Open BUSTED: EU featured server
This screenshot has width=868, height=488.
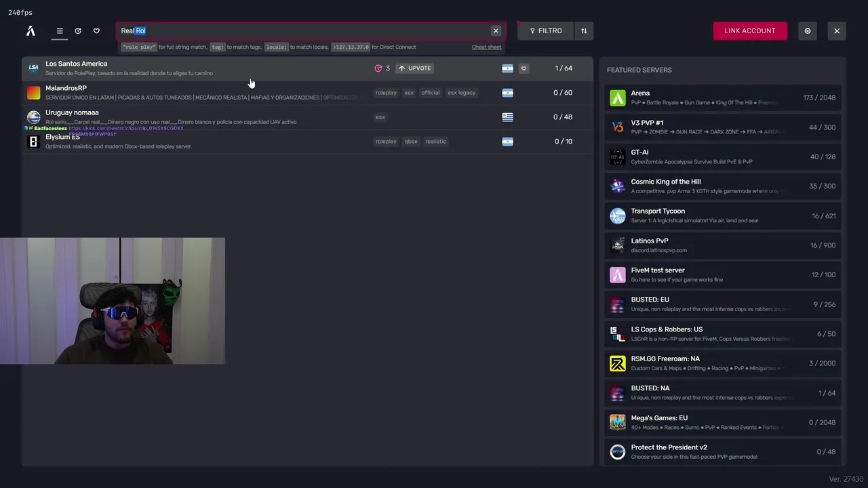tap(722, 304)
